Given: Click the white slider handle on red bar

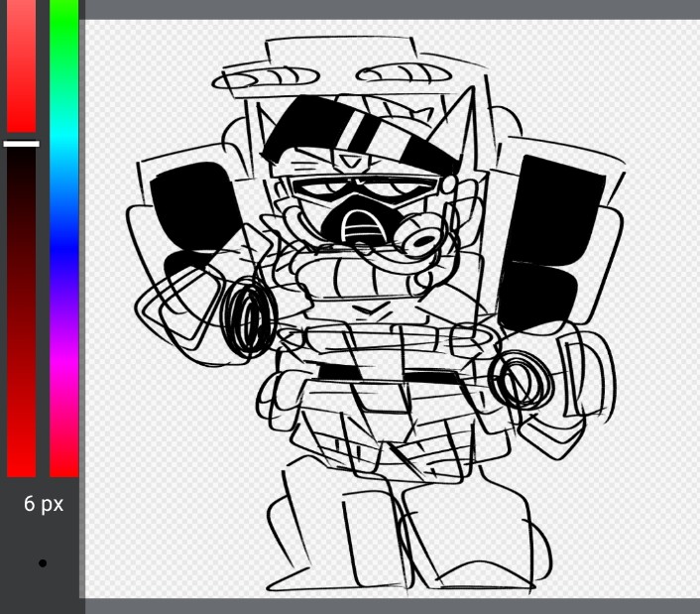Looking at the screenshot, I should tap(22, 144).
